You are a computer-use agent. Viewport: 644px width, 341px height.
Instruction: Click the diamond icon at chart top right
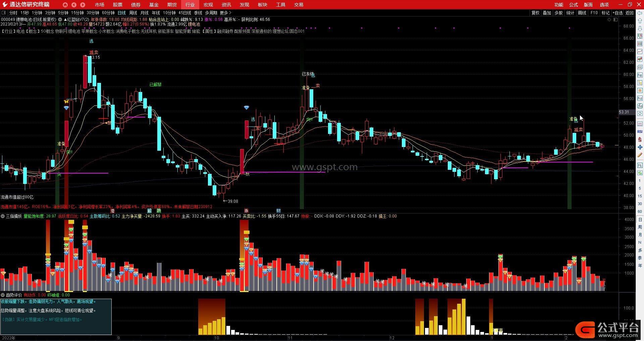click(x=609, y=19)
